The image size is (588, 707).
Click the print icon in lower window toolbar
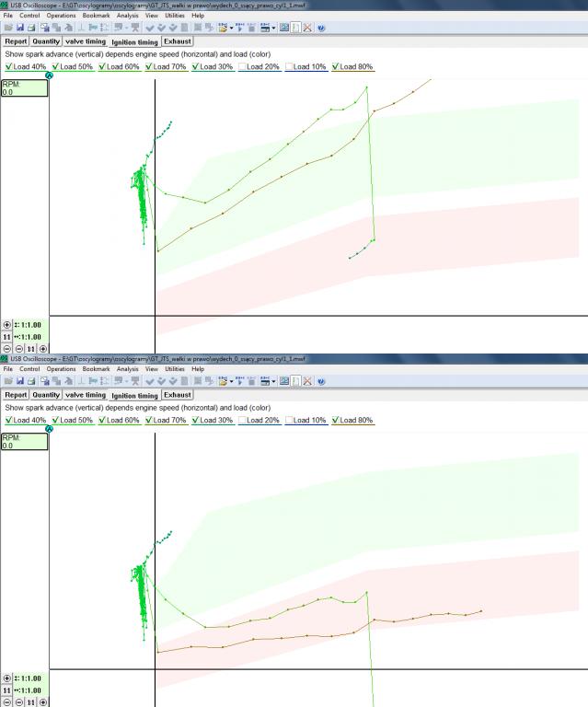tap(31, 381)
